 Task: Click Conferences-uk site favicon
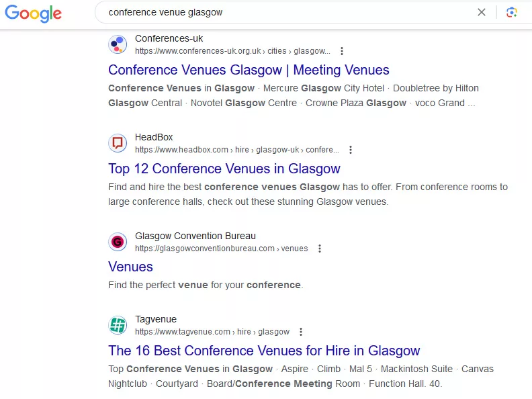(118, 44)
